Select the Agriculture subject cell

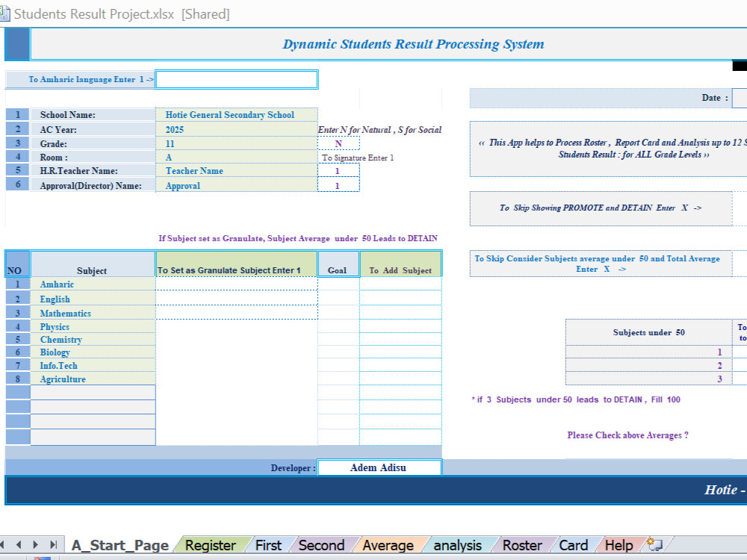pos(93,379)
